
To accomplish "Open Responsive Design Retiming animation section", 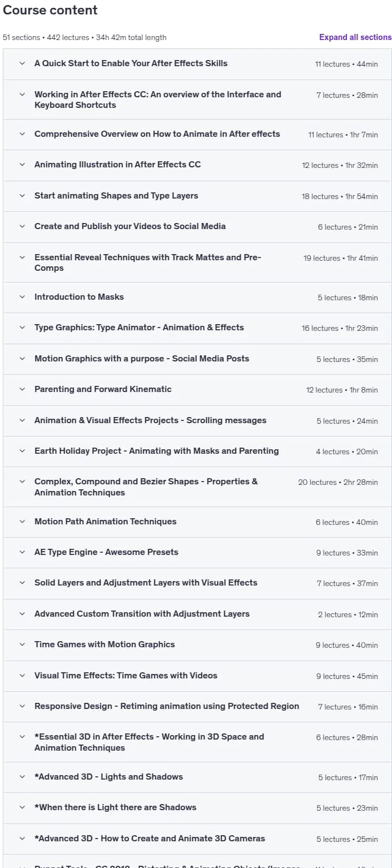I will (x=197, y=707).
